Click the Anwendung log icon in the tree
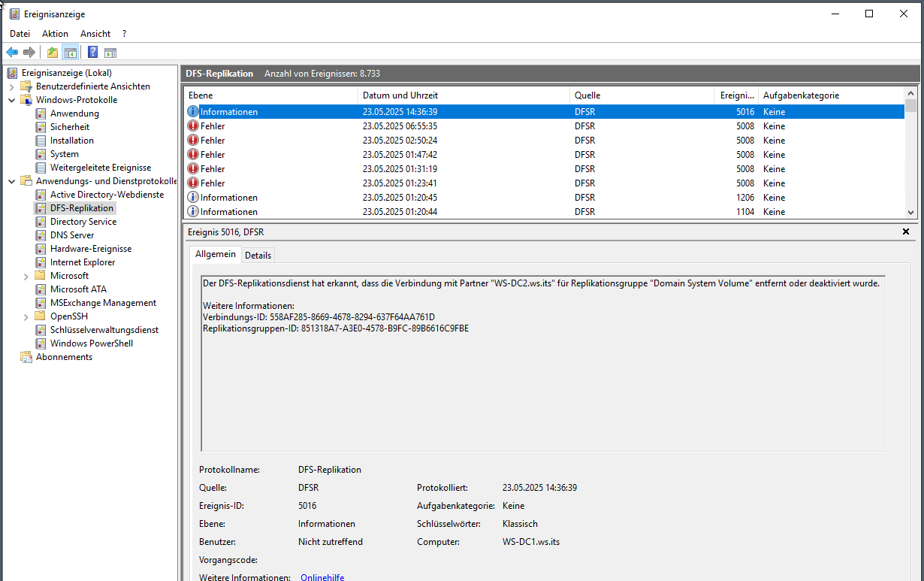The height and width of the screenshot is (581, 924). (41, 113)
